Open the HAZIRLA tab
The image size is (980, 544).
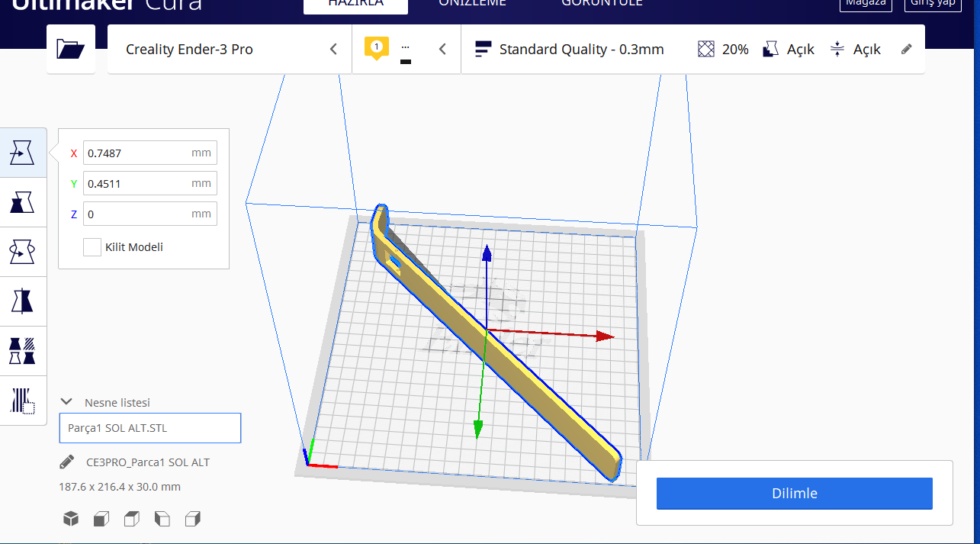coord(355,4)
